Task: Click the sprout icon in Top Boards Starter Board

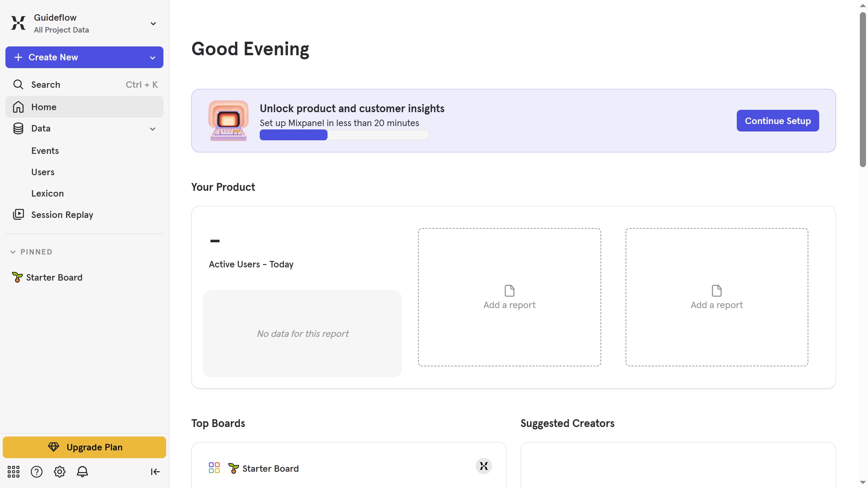Action: tap(234, 468)
